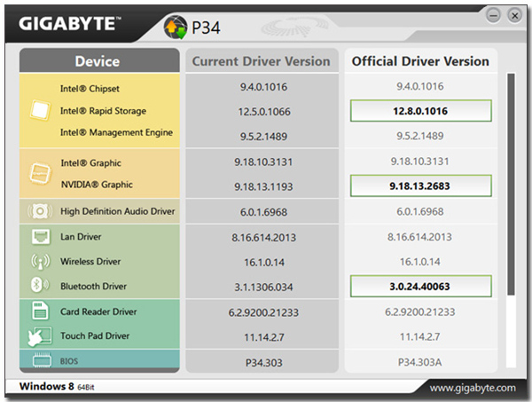
Task: Update Bluetooth driver to 3.0.24.40063
Action: point(420,287)
